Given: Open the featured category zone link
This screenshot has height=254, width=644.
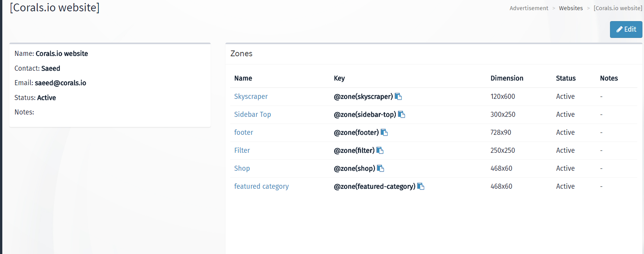Looking at the screenshot, I should 261,186.
